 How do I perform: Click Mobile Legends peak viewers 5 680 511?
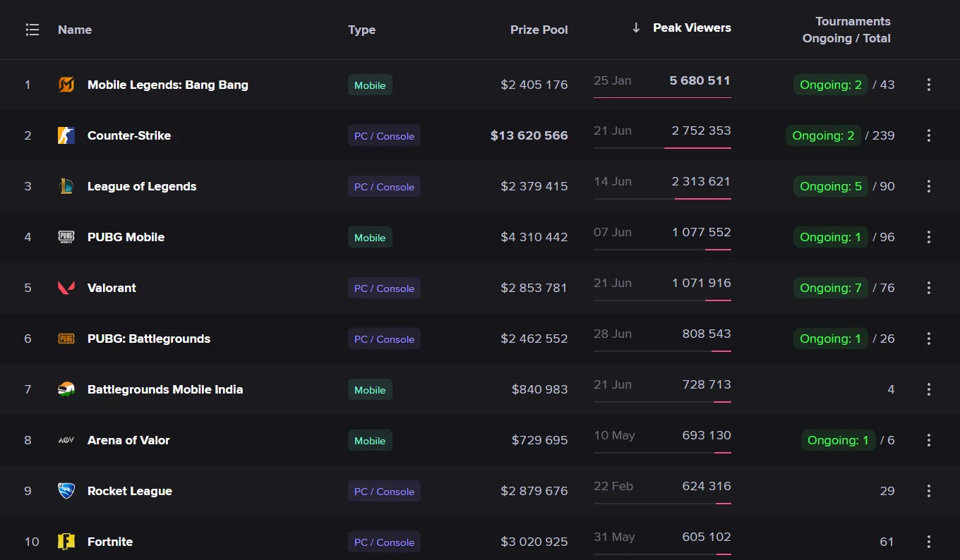[x=700, y=80]
